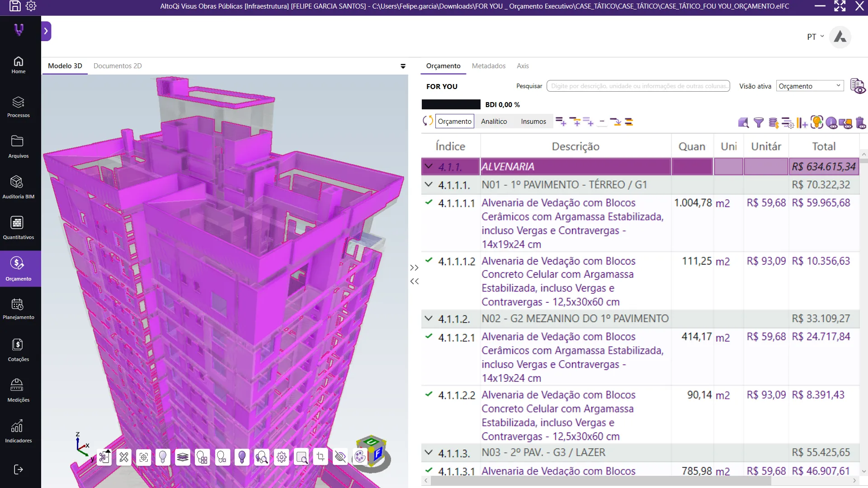Image resolution: width=868 pixels, height=488 pixels.
Task: Select the Orçamento tab in right panel
Action: pos(443,66)
